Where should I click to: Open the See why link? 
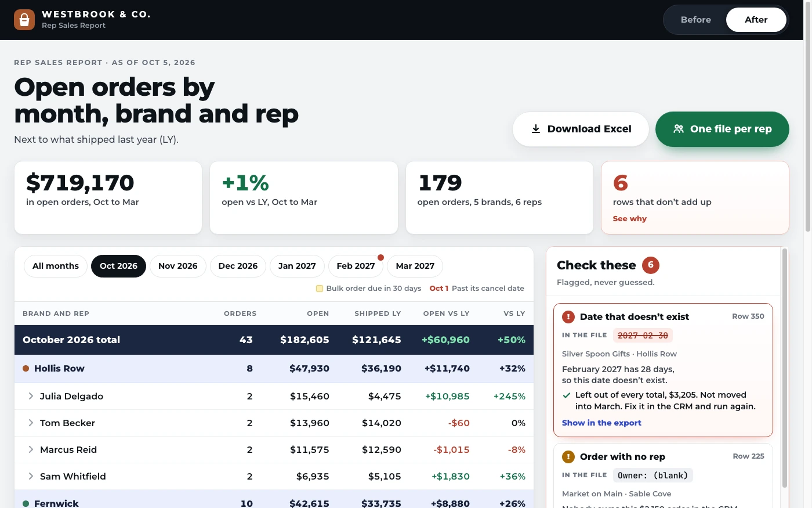[630, 219]
